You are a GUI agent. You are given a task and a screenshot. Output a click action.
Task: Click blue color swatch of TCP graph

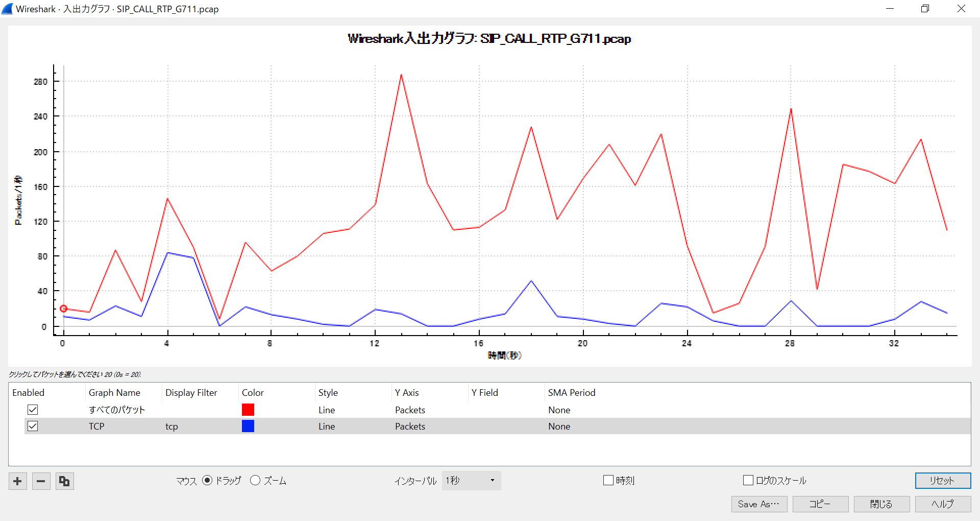(248, 426)
